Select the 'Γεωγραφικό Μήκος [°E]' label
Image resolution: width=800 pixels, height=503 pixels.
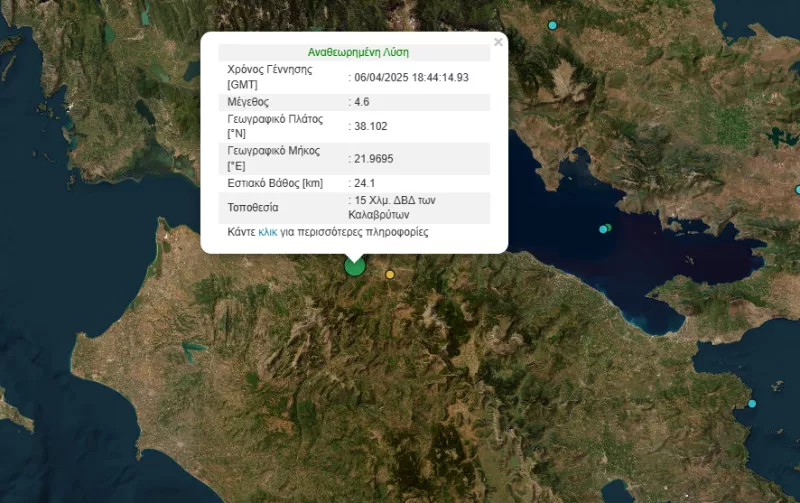point(273,159)
